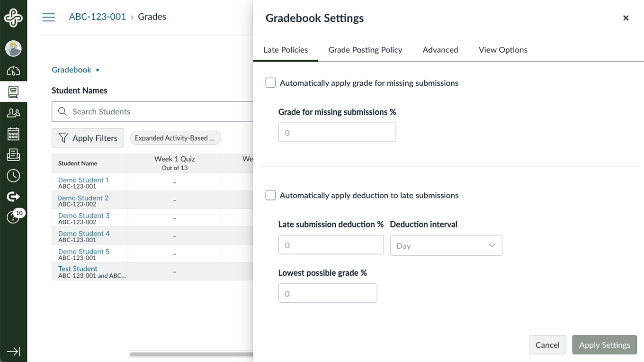644x362 pixels.
Task: Click the Canvas logo
Action: click(x=14, y=18)
